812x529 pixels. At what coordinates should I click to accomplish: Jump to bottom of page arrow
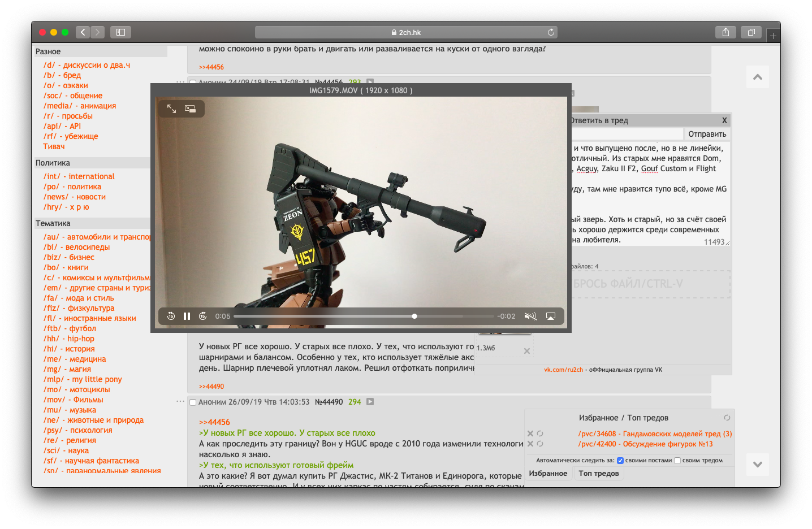[758, 465]
